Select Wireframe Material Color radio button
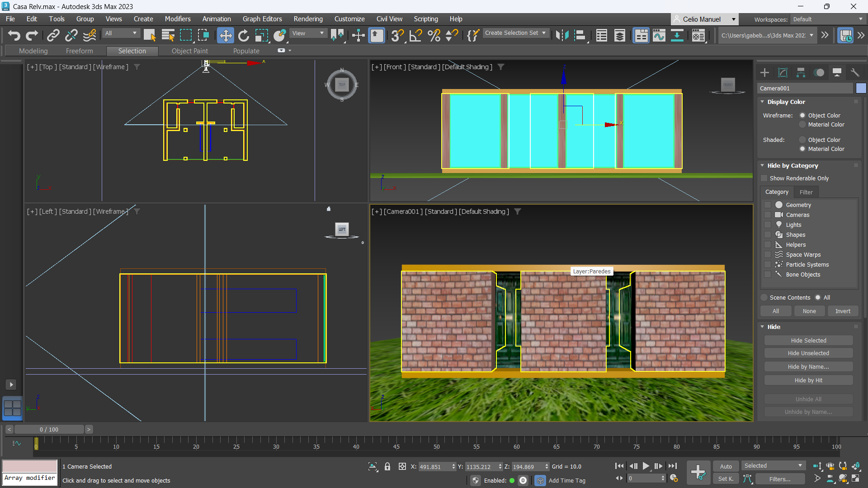 (x=802, y=124)
